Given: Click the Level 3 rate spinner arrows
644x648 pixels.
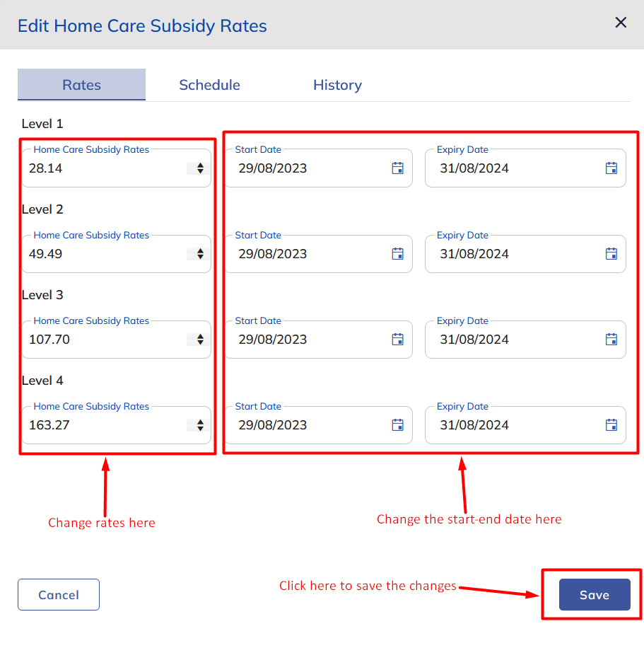Looking at the screenshot, I should point(200,340).
